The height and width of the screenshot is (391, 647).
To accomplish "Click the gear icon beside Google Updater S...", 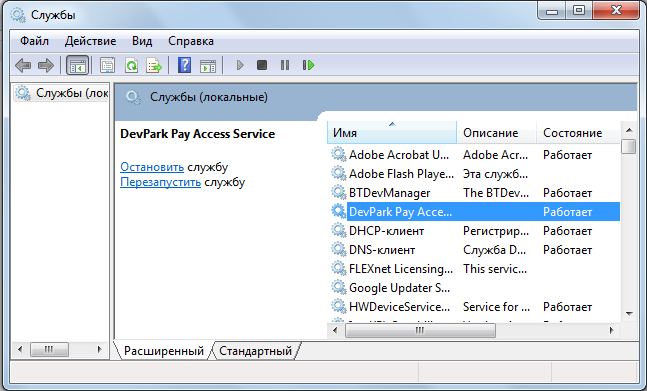I will pyautogui.click(x=339, y=287).
